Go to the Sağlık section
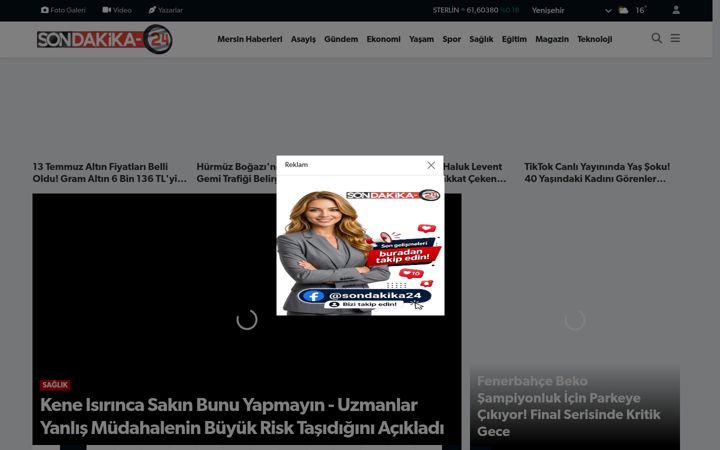The width and height of the screenshot is (720, 450). pyautogui.click(x=481, y=39)
